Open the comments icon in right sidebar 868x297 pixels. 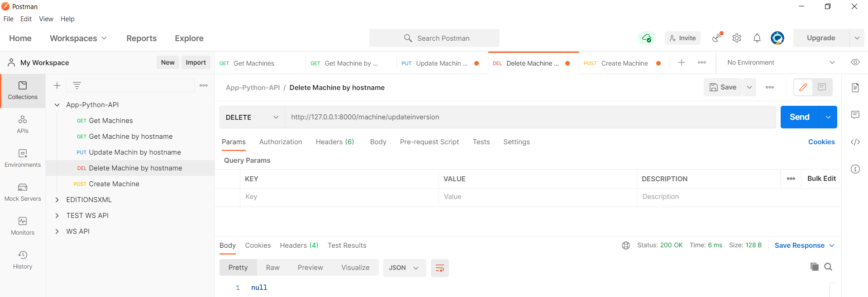[855, 115]
